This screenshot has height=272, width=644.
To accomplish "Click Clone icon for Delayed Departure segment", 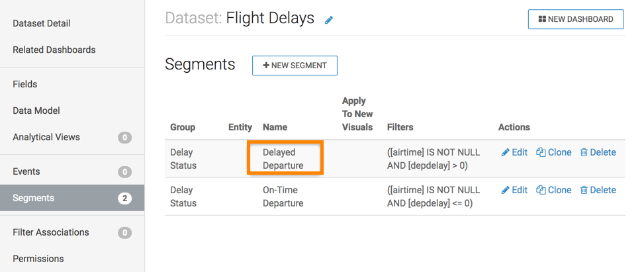I will [541, 152].
